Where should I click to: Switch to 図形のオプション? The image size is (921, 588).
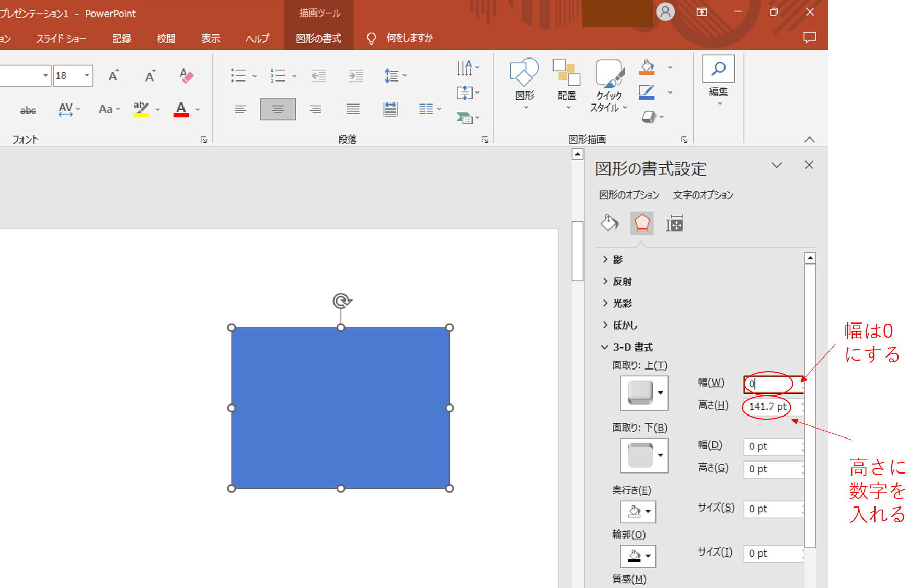point(629,195)
